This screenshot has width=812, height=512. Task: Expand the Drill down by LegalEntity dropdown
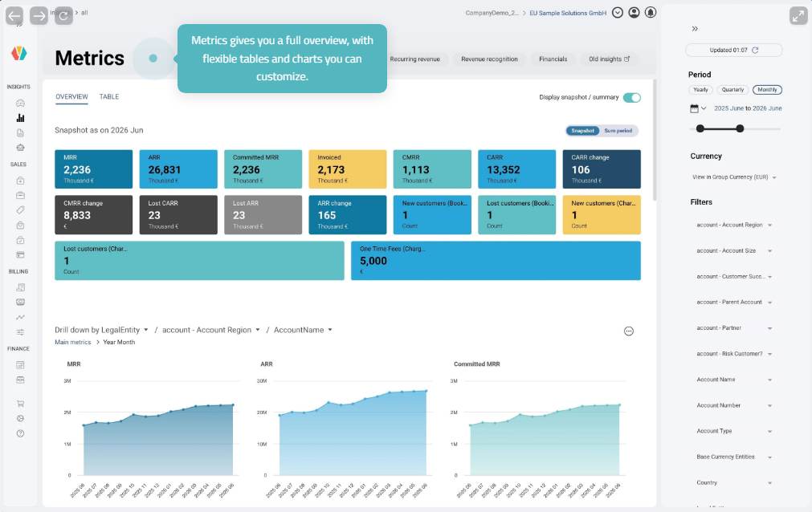(101, 330)
